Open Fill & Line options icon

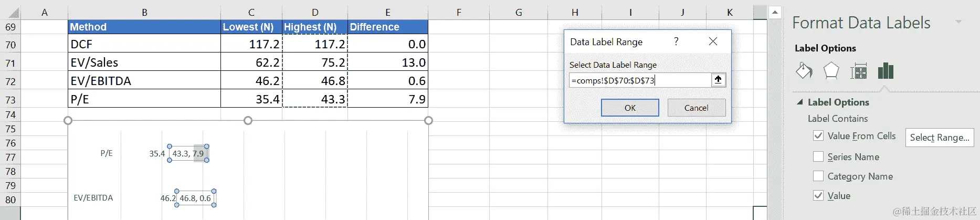pos(804,70)
